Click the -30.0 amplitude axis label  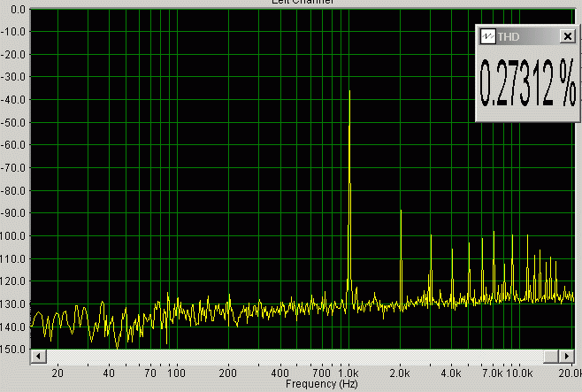(13, 77)
